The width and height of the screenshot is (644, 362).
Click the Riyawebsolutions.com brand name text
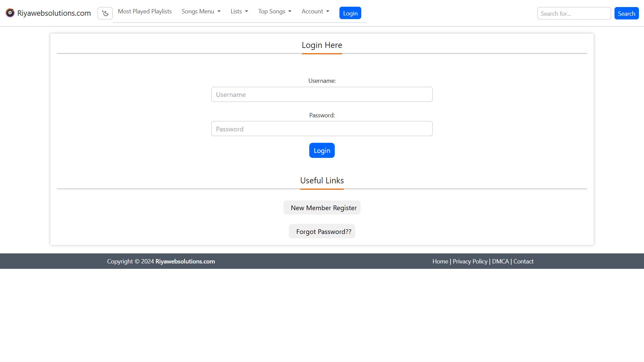click(x=54, y=13)
